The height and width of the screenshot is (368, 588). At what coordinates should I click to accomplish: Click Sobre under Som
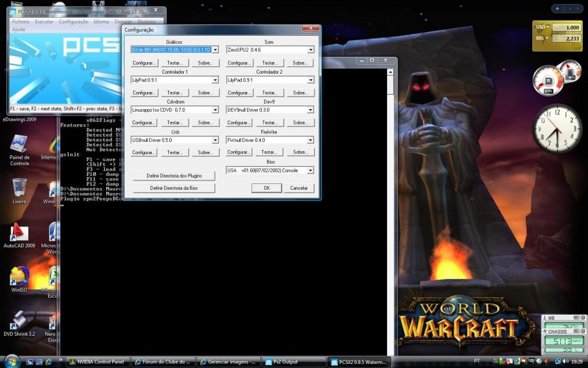300,63
